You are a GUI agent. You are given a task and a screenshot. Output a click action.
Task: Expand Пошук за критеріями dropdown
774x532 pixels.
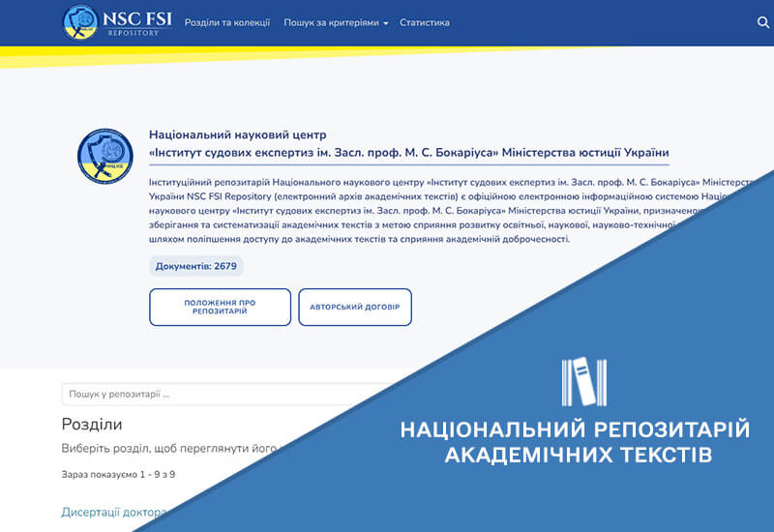coord(336,22)
